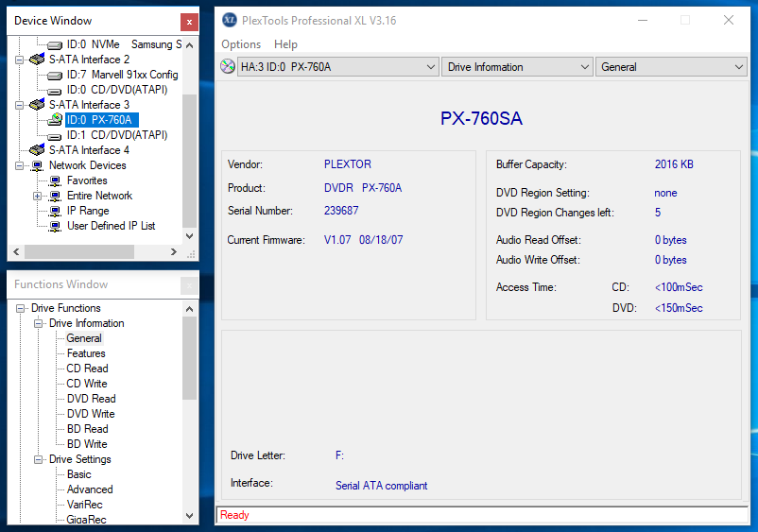The height and width of the screenshot is (532, 758).
Task: Click Device Window horizontal scroll right arrow
Action: point(174,251)
